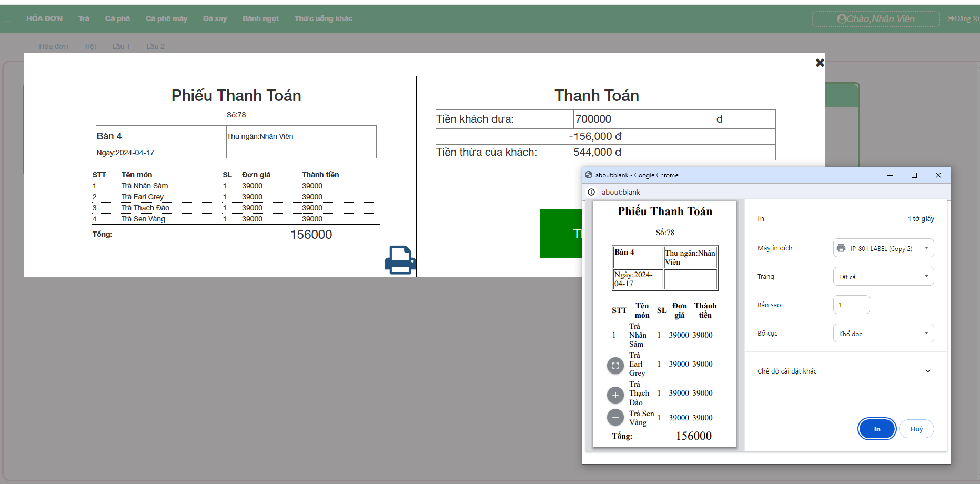Viewport: 980px width, 484px height.
Task: Zoom in on the print preview
Action: (x=615, y=395)
